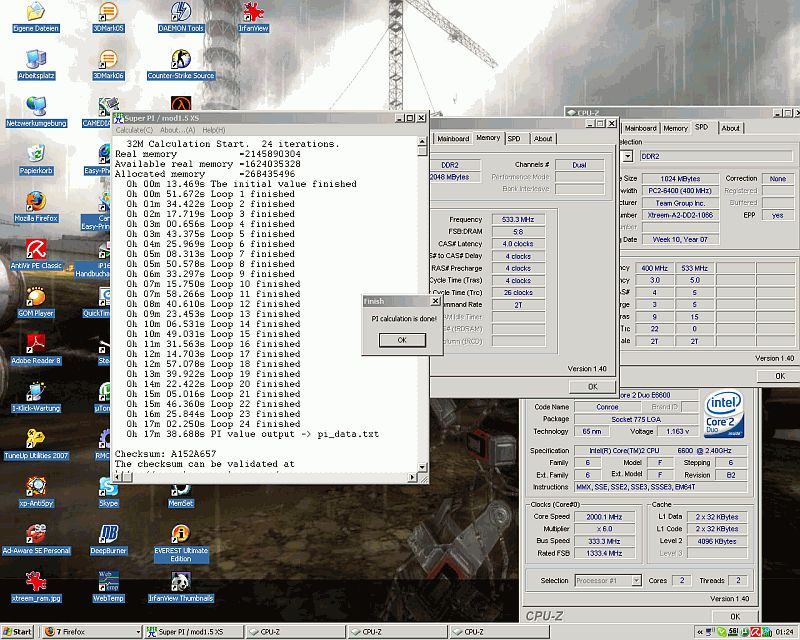This screenshot has width=800, height=640.
Task: Open the AntiVir PE Classic desktop icon
Action: click(x=36, y=254)
